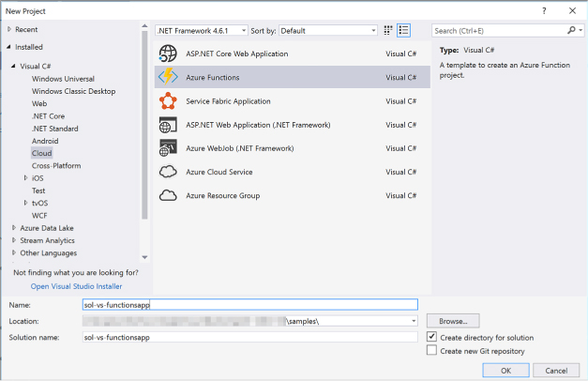588x381 pixels.
Task: Select ASP.NET Core Web Application template name
Action: [x=237, y=53]
